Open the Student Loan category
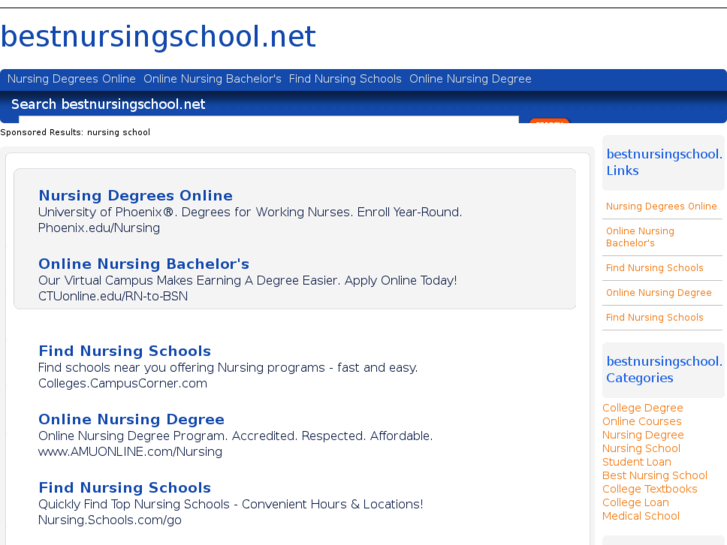 pyautogui.click(x=637, y=462)
